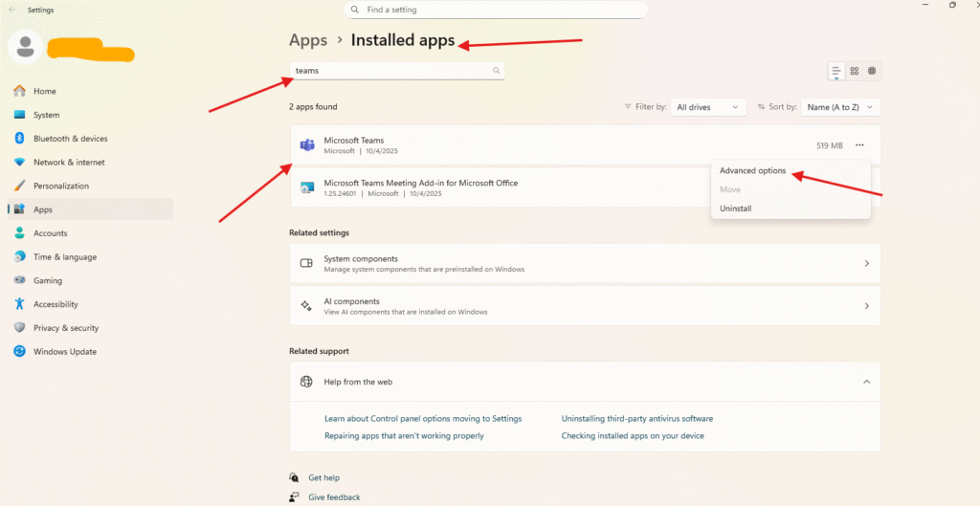Image resolution: width=980 pixels, height=506 pixels.
Task: Open the Filter by All drives dropdown
Action: 708,107
